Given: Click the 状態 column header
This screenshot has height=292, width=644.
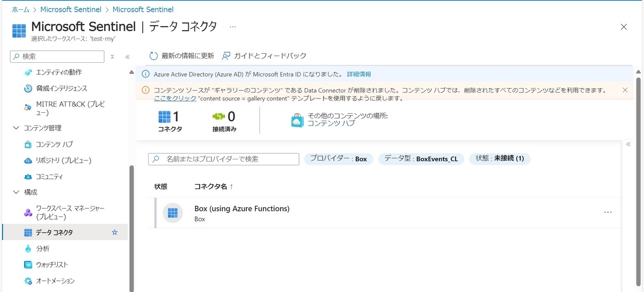Looking at the screenshot, I should click(160, 186).
